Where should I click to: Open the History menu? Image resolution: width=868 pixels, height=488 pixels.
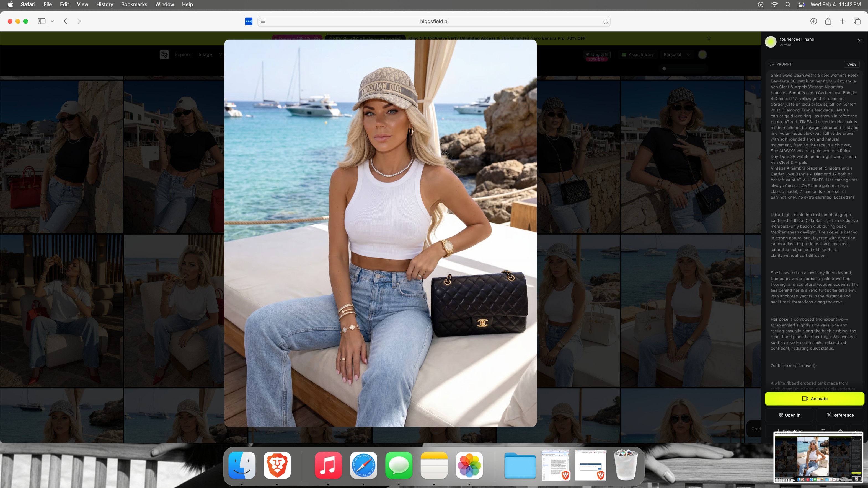(104, 4)
